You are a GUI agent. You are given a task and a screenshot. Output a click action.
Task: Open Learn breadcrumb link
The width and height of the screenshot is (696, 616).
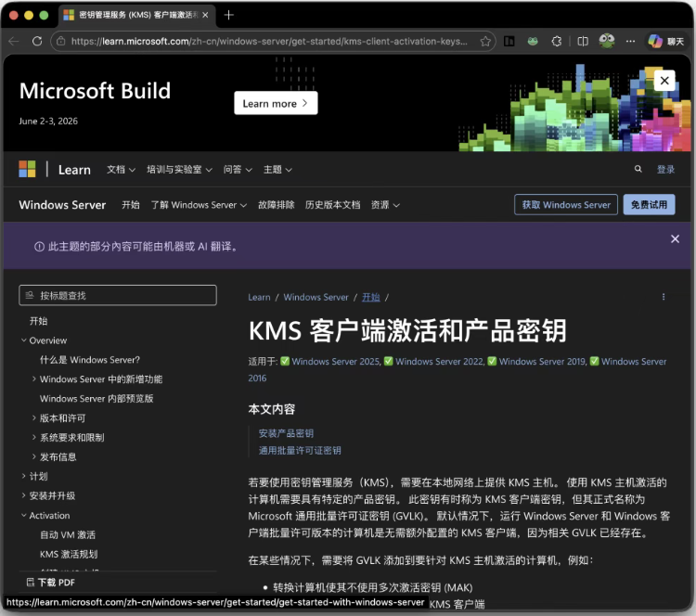coord(259,298)
